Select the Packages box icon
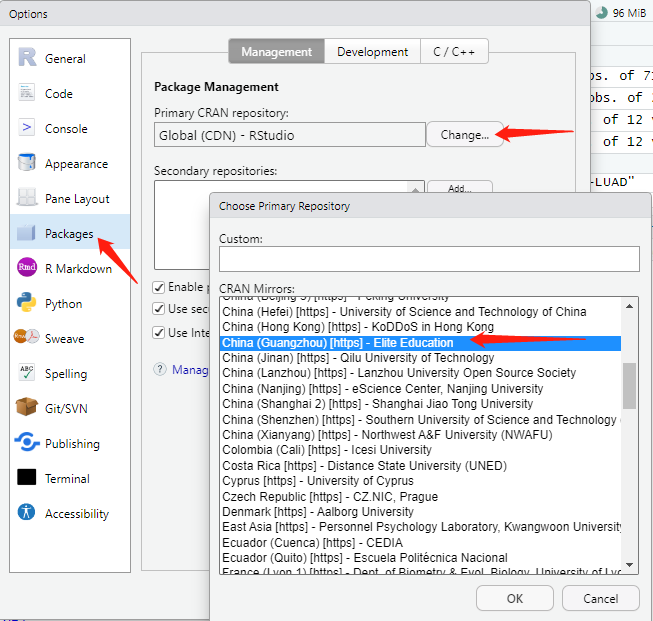Screen dimensions: 653x621 [26, 232]
